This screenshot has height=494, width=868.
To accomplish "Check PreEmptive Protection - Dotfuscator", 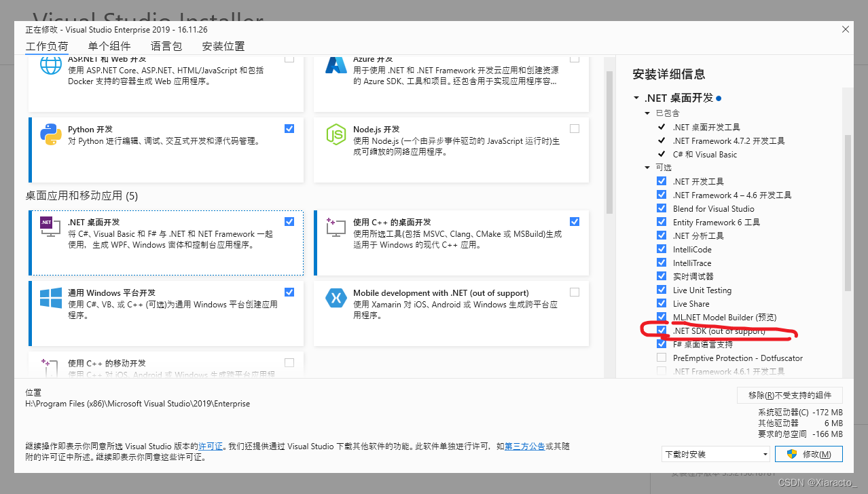I will click(x=661, y=358).
